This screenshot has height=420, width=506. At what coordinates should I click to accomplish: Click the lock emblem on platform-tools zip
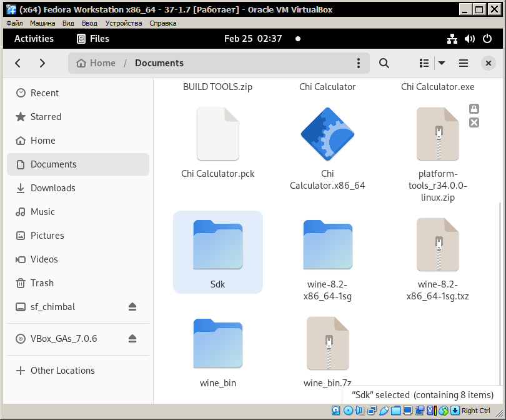474,109
